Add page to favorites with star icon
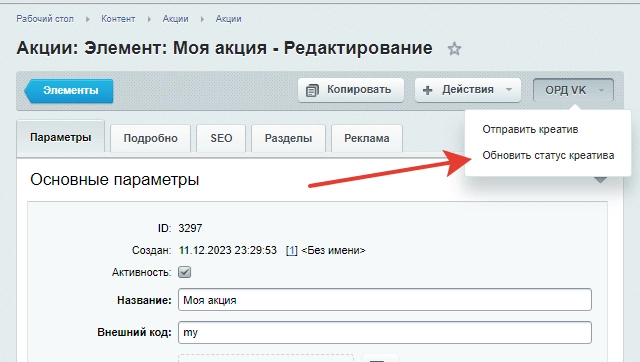 454,49
